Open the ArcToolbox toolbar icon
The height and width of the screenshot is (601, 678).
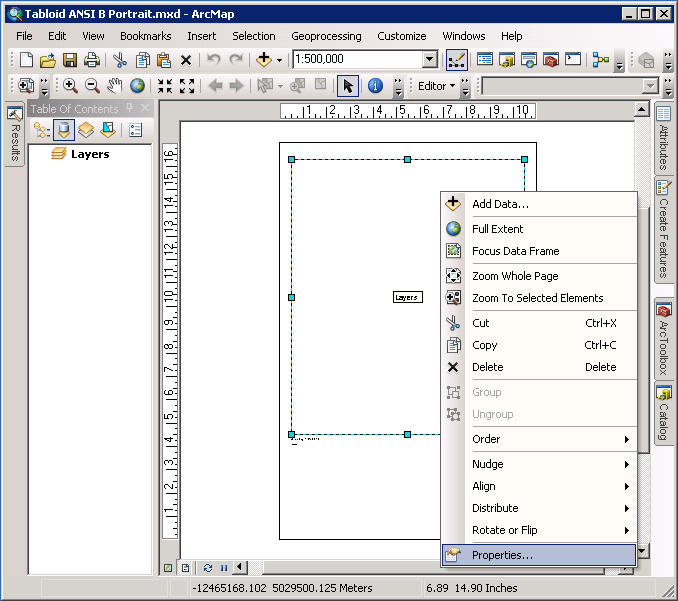pos(550,60)
